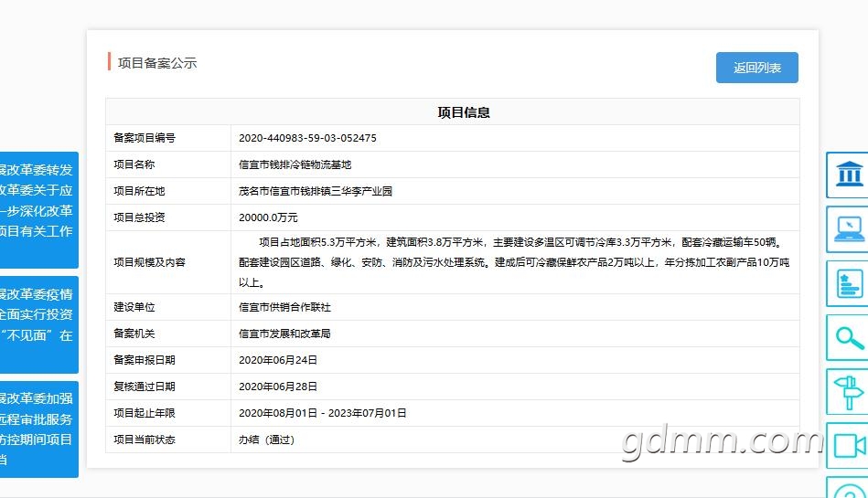
Task: Click the 项目所在地 label cell
Action: [168, 192]
